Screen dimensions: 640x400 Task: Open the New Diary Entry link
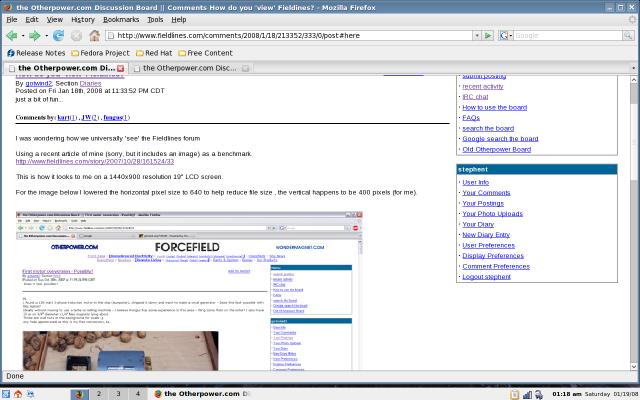486,235
